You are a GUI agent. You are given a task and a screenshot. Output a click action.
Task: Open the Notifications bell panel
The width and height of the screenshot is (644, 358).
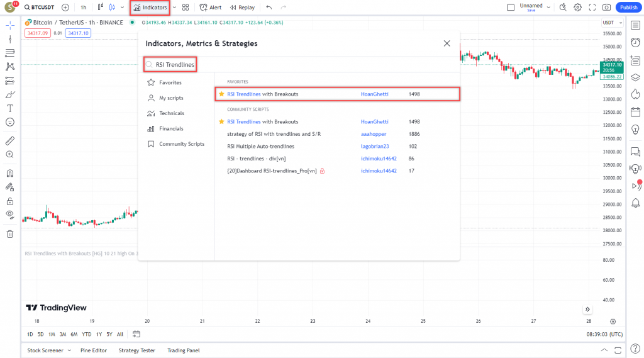635,203
